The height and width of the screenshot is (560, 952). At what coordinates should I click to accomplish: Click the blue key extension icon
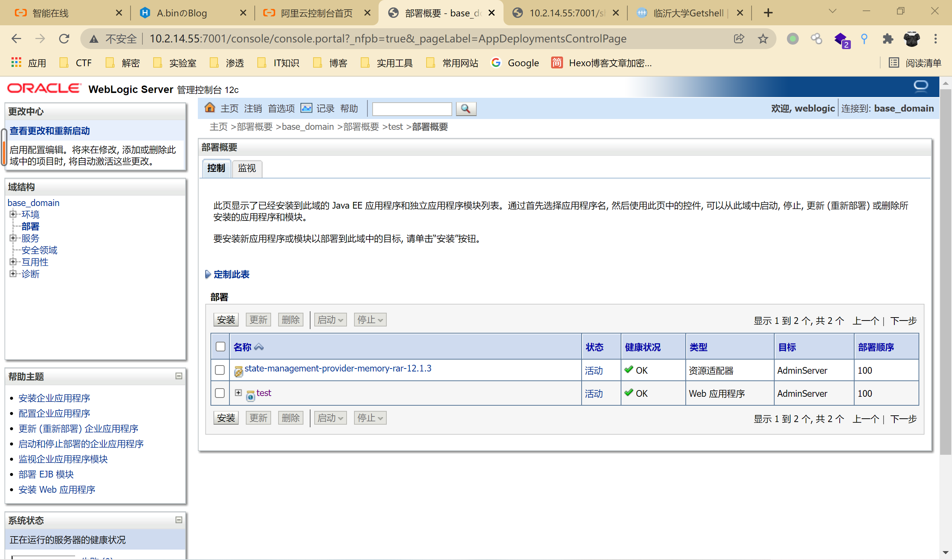(864, 39)
